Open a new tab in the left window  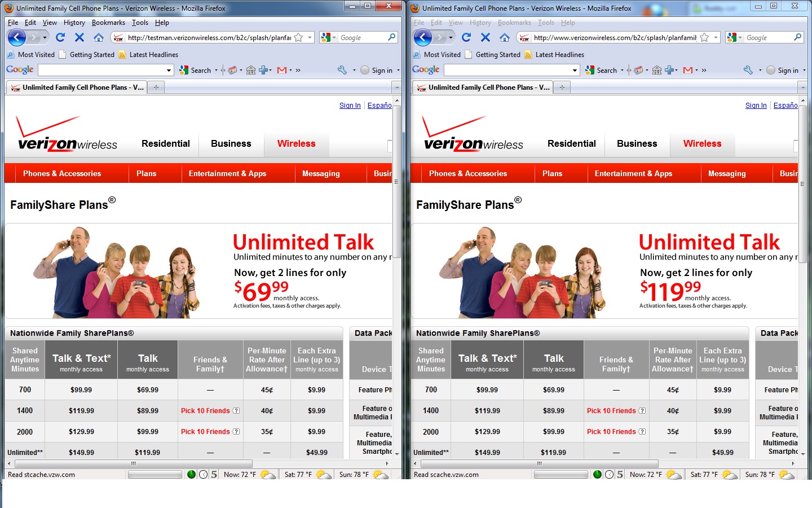[x=156, y=87]
